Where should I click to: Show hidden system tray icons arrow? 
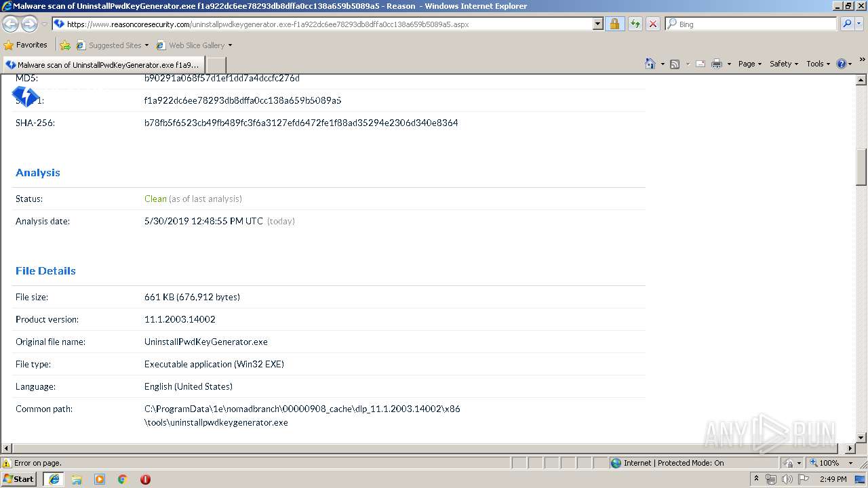(756, 479)
